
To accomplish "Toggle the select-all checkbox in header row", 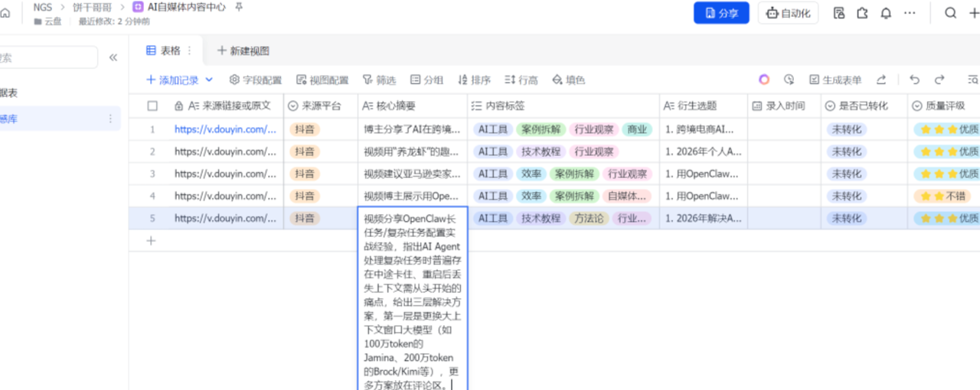I will [x=152, y=106].
